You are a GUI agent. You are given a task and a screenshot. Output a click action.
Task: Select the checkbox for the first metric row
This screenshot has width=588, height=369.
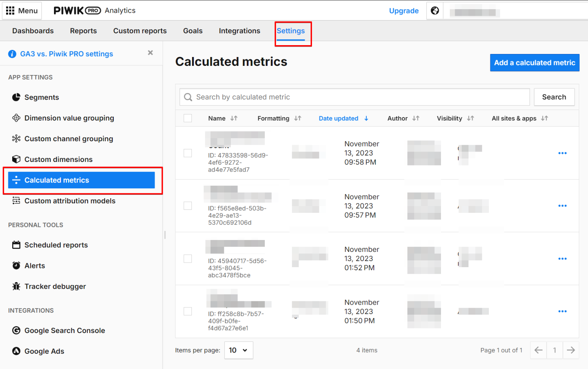coord(188,153)
